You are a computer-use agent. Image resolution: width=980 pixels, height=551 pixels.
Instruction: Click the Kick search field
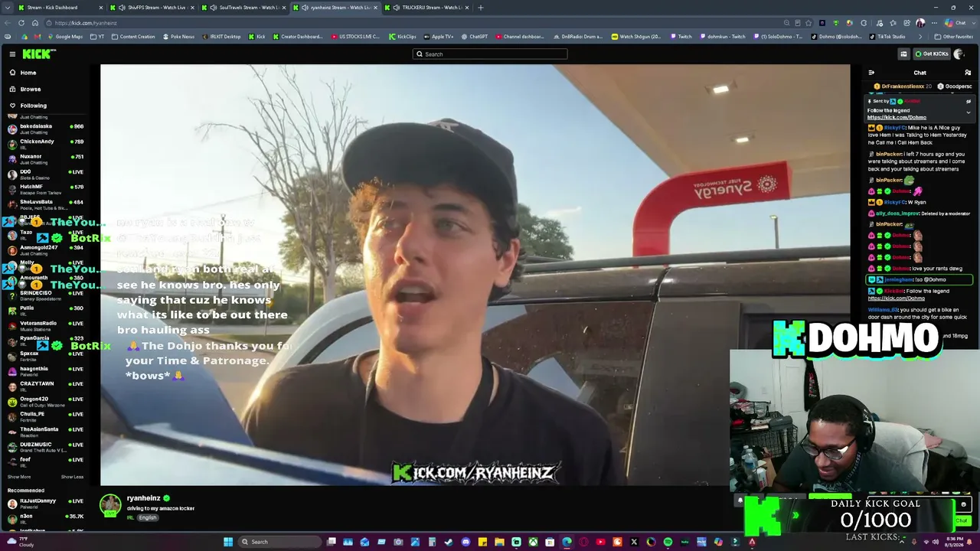tap(490, 54)
